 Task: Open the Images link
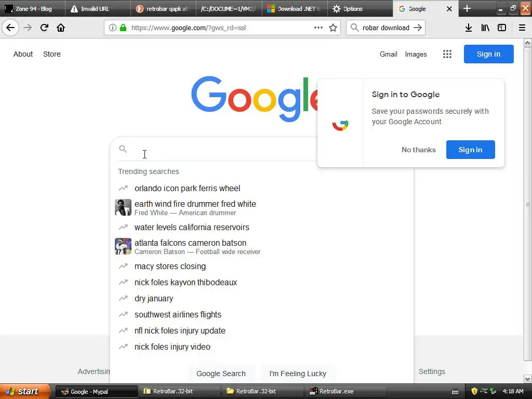point(416,54)
